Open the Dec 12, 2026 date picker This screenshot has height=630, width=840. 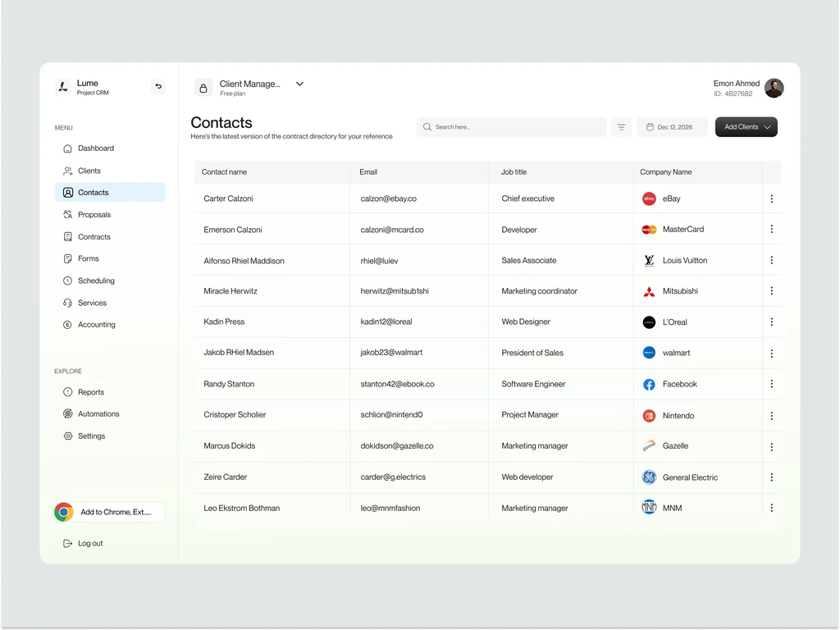[672, 127]
